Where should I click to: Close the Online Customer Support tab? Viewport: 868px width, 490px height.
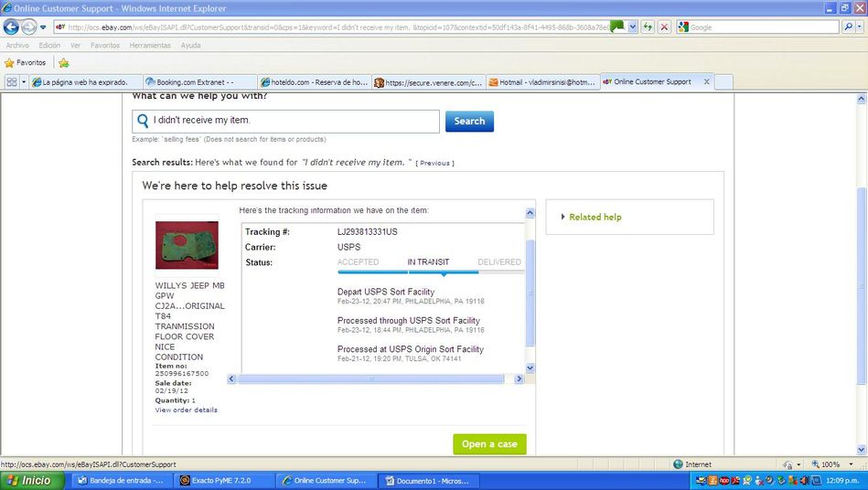click(x=706, y=81)
